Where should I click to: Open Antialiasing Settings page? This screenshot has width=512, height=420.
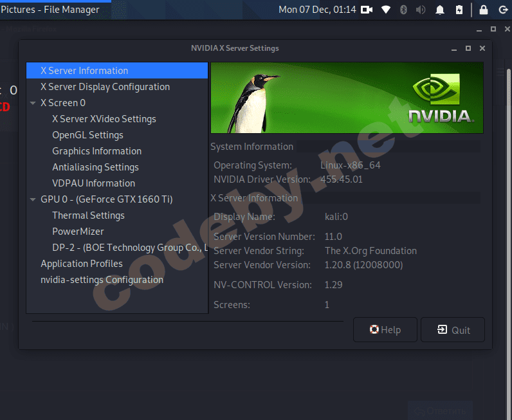96,167
